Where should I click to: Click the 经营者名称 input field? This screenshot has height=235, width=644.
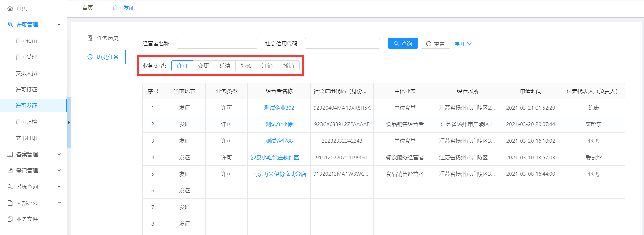[217, 43]
